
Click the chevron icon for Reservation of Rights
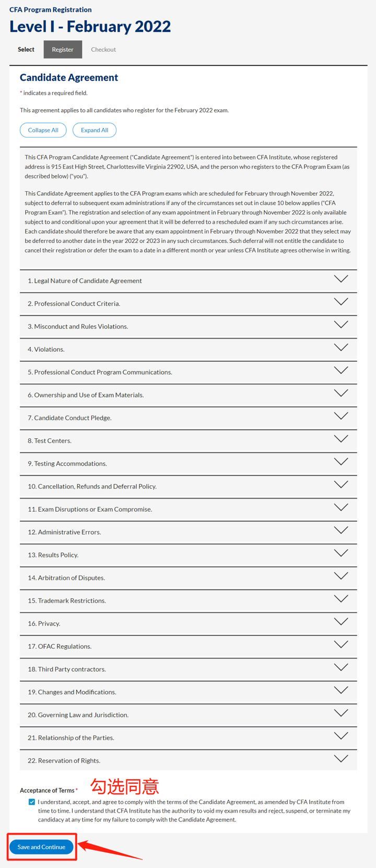coord(340,759)
